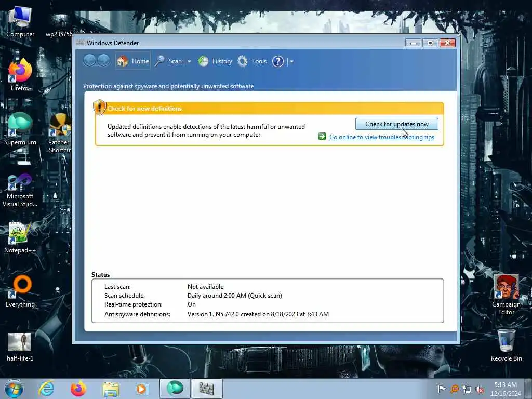Click the 'Real-time protection:' status label

point(134,304)
